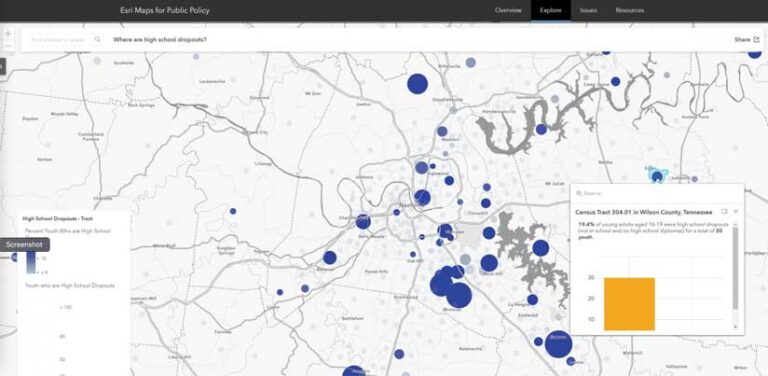Zoom out the map with minus button

click(8, 46)
